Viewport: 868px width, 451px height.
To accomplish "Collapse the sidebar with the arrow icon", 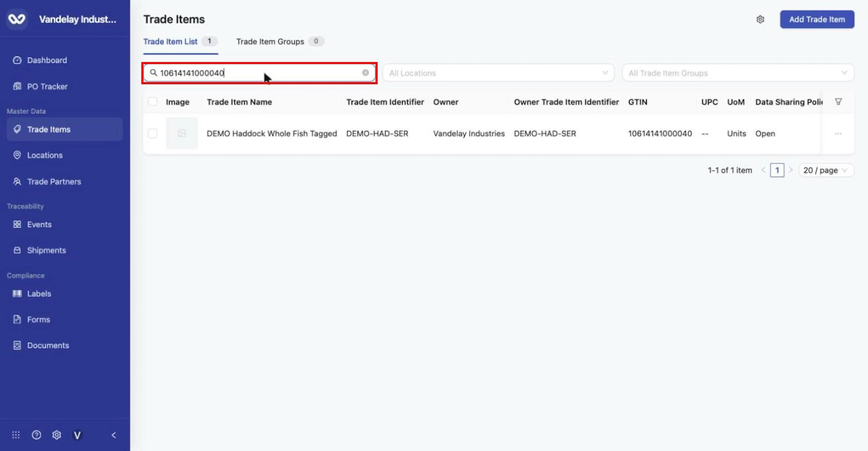I will pos(113,435).
